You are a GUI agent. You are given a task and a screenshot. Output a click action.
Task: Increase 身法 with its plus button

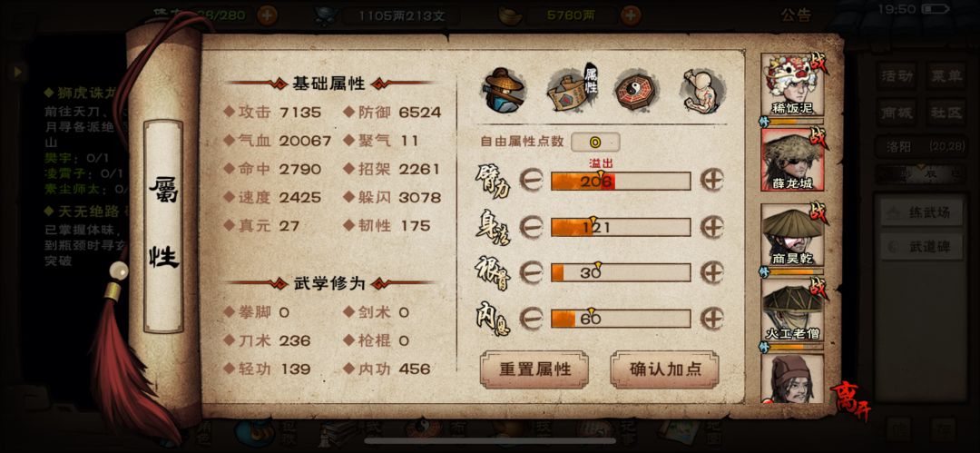click(x=712, y=227)
